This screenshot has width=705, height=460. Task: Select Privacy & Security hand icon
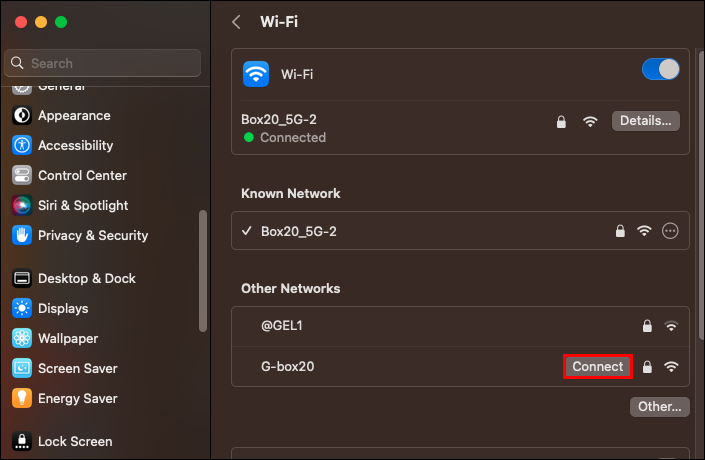pyautogui.click(x=22, y=236)
